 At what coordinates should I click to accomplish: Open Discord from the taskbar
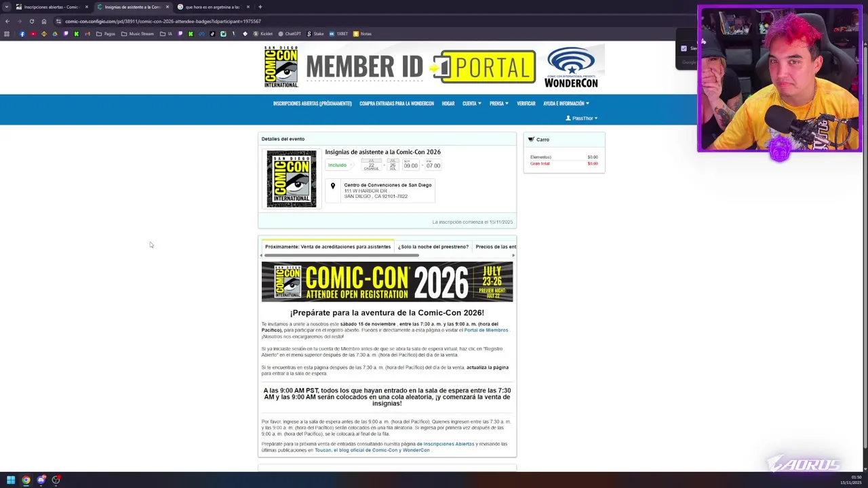tap(41, 480)
